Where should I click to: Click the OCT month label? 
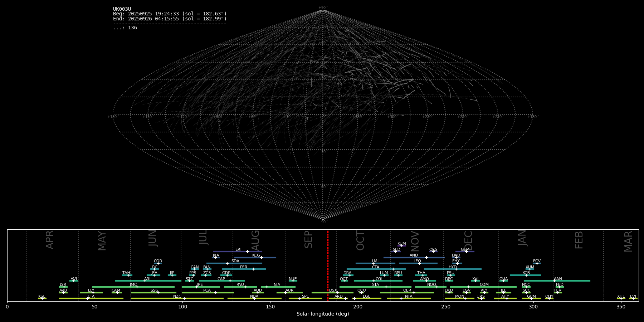(x=360, y=240)
